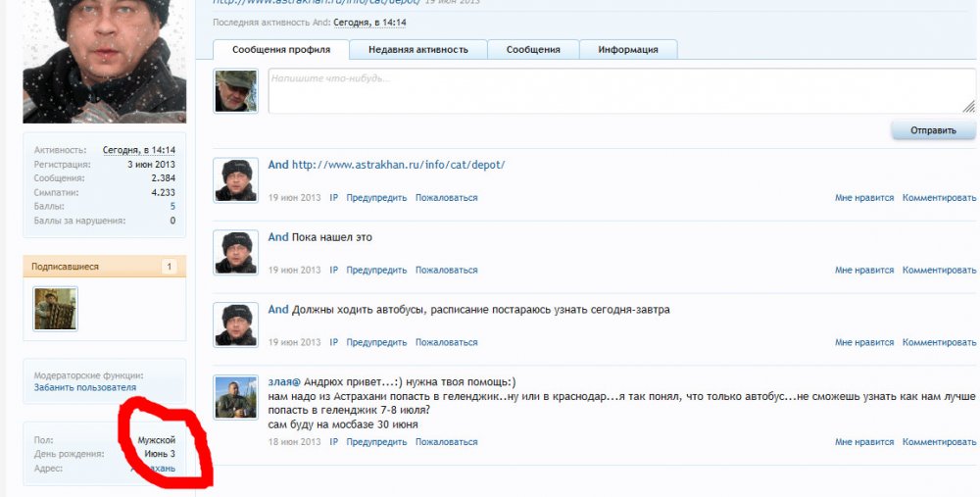The image size is (980, 497).
Task: Select the Сообщения профиля tab
Action: tap(281, 49)
